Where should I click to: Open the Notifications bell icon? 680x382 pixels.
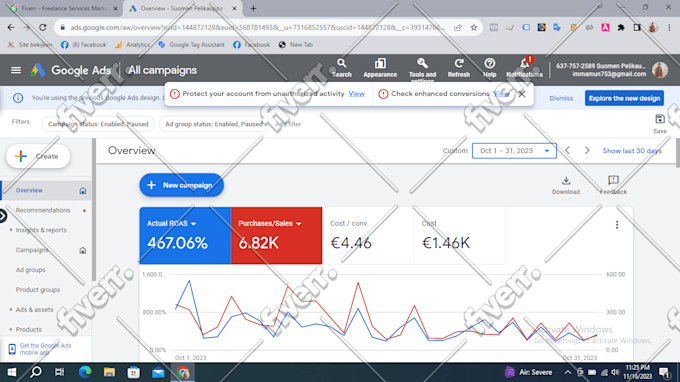(x=524, y=68)
